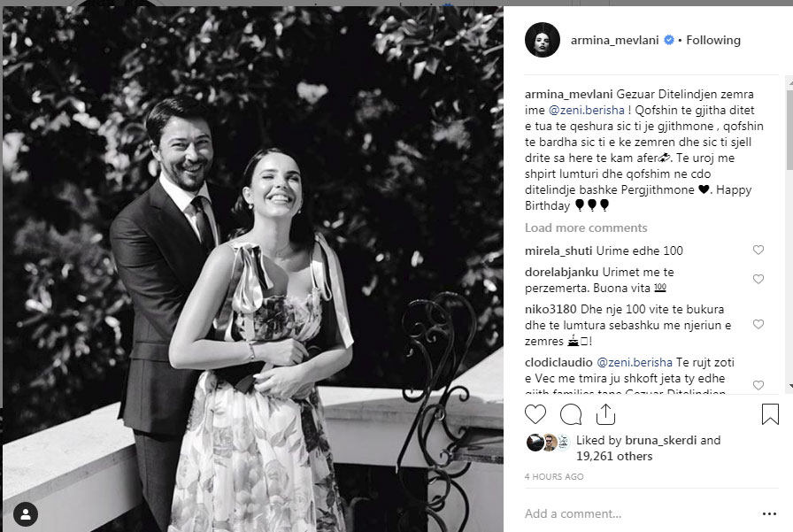Screen dimensions: 793x532
Task: Toggle the Following status
Action: (713, 41)
